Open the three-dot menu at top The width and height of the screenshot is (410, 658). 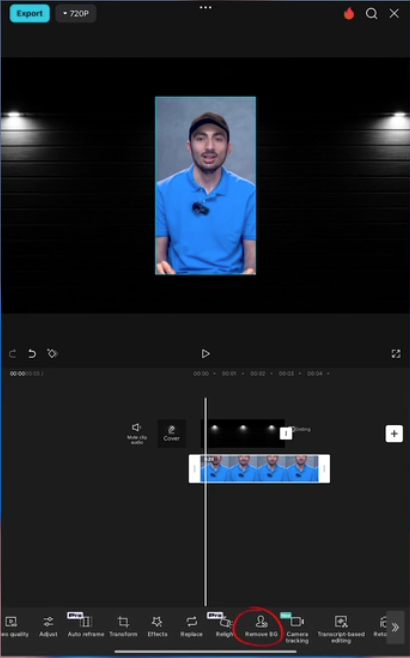point(206,7)
